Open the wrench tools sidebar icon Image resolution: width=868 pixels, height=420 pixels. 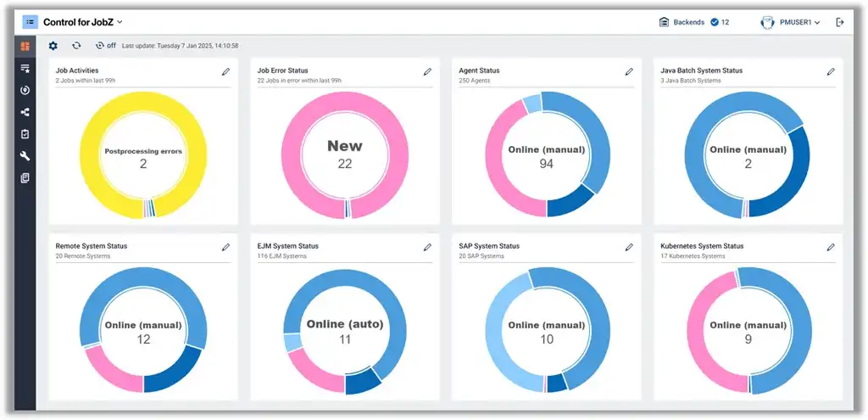(x=25, y=156)
